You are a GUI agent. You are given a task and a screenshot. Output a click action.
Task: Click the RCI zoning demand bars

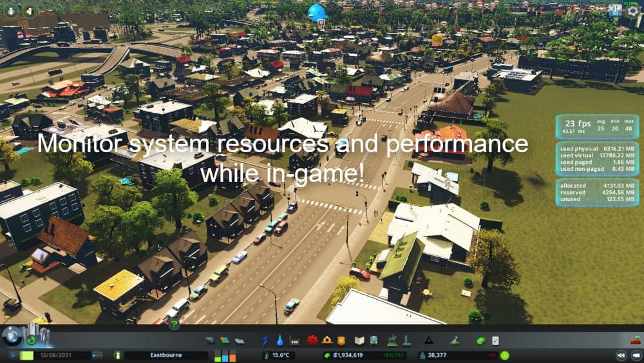(x=225, y=355)
